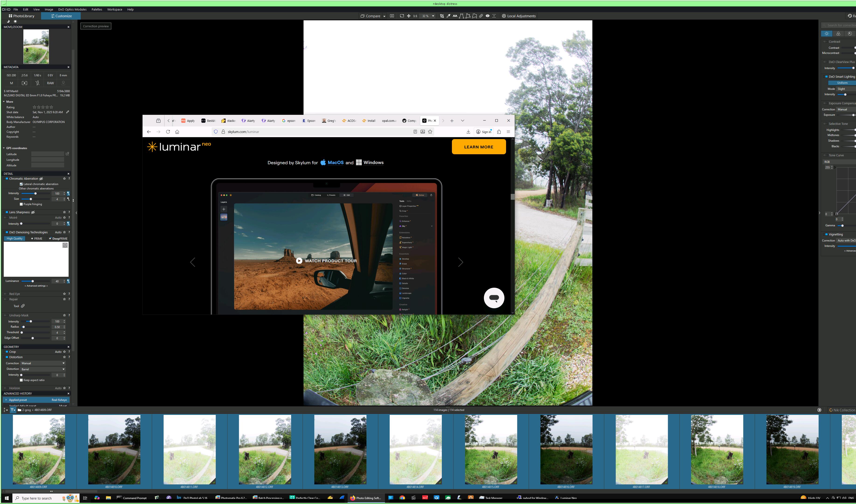856x504 pixels.
Task: Adjust the Luminance denoising slider
Action: click(33, 281)
